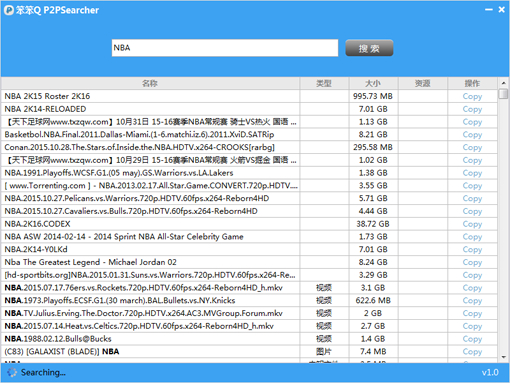This screenshot has height=383, width=510.
Task: Close the P2PSearcher window
Action: [x=502, y=10]
